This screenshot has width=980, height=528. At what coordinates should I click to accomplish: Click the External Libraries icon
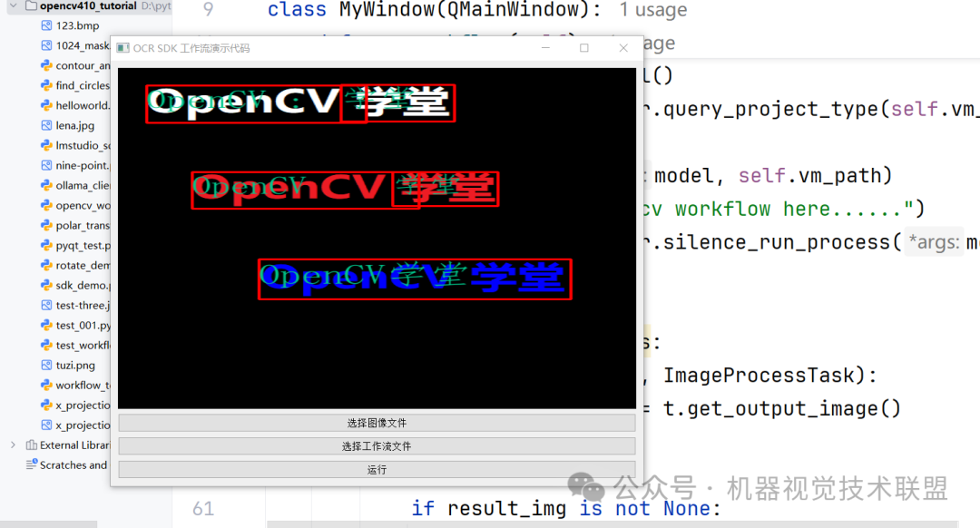click(x=31, y=445)
